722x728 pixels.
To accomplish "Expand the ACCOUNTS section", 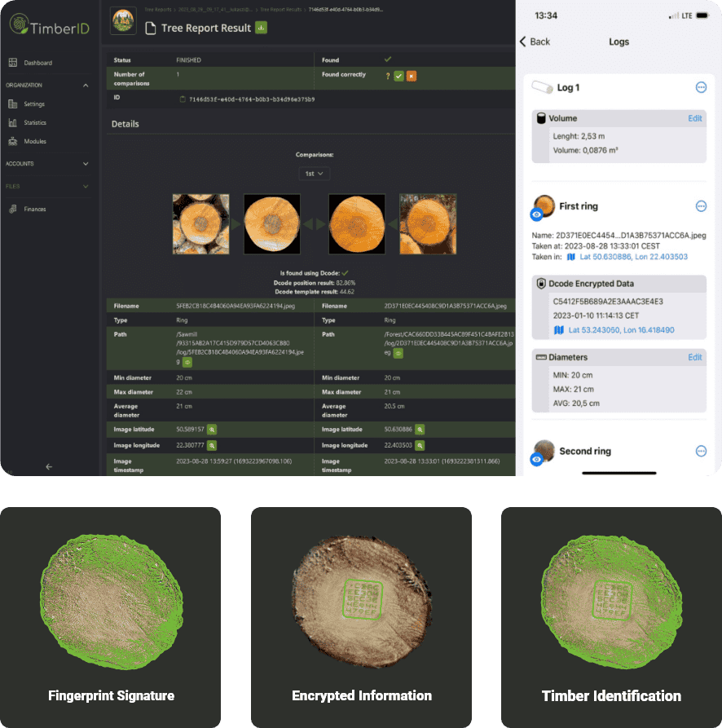I will click(86, 163).
